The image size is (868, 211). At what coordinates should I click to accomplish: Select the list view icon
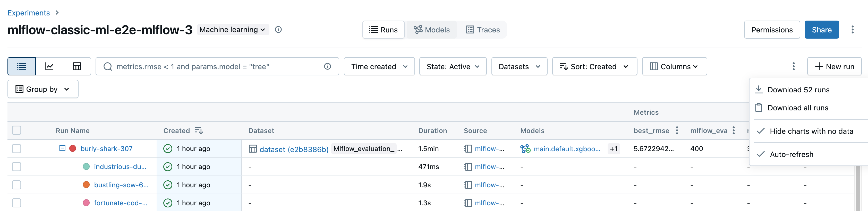tap(22, 66)
